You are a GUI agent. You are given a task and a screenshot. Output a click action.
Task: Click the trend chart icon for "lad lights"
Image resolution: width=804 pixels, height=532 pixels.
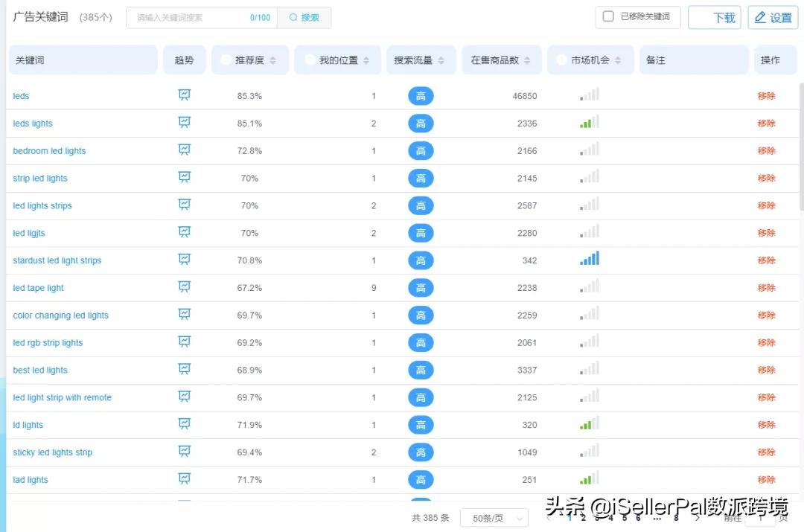(x=184, y=479)
